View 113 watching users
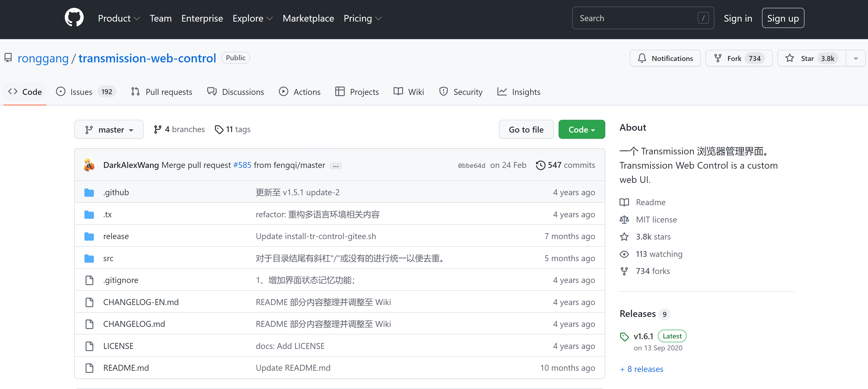 coord(651,254)
